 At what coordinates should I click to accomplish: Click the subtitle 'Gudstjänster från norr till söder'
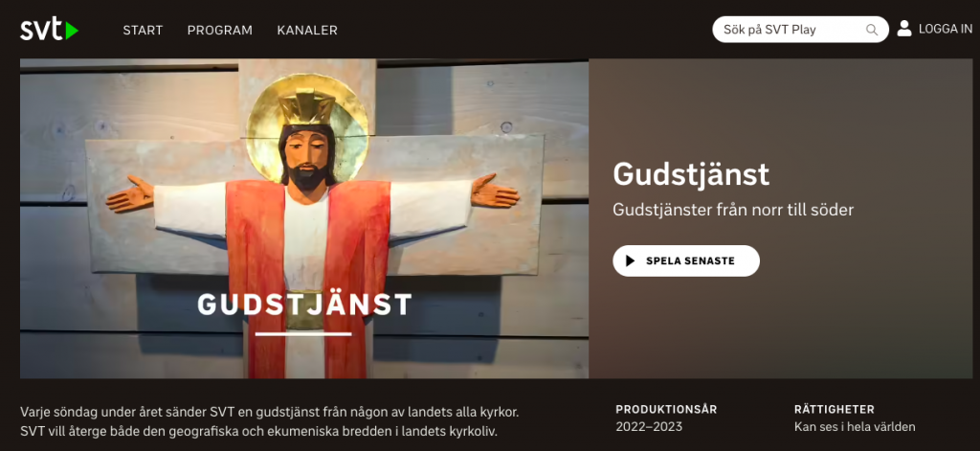pyautogui.click(x=733, y=210)
